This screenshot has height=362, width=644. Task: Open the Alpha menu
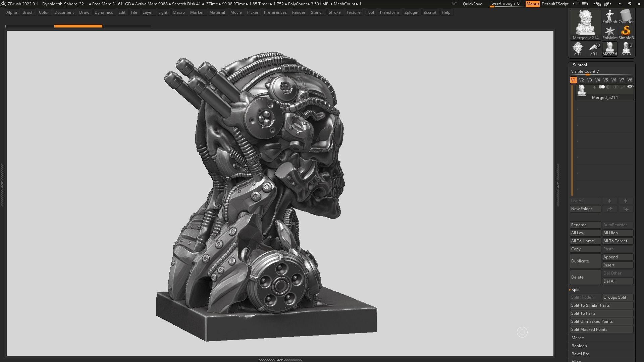pyautogui.click(x=11, y=12)
